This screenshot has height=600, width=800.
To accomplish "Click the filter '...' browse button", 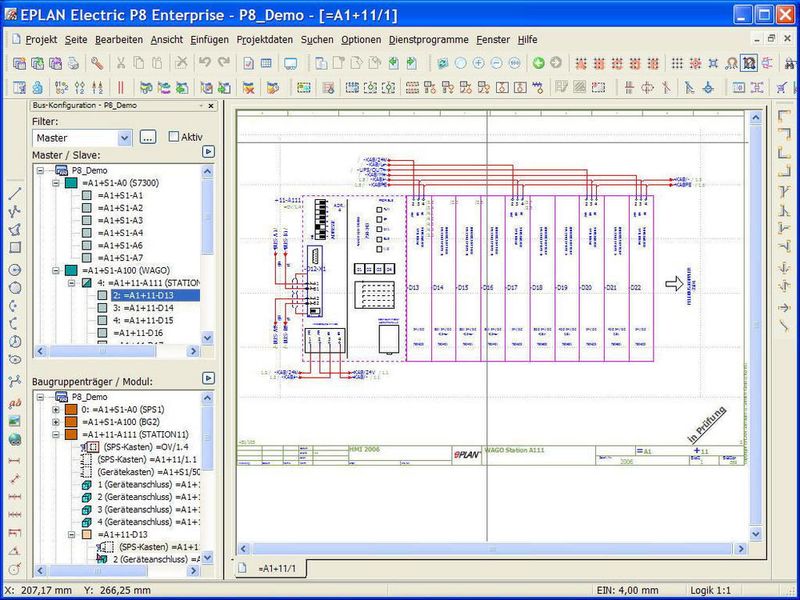I will point(148,137).
